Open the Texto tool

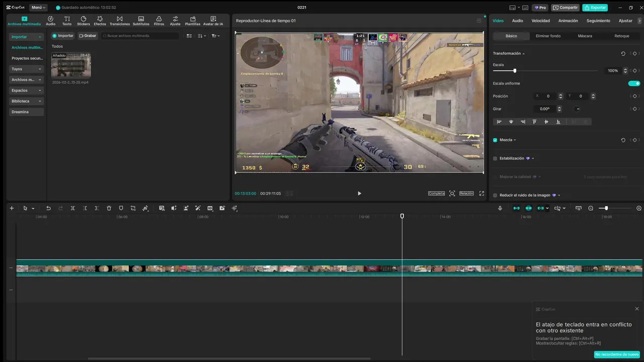coord(67,21)
